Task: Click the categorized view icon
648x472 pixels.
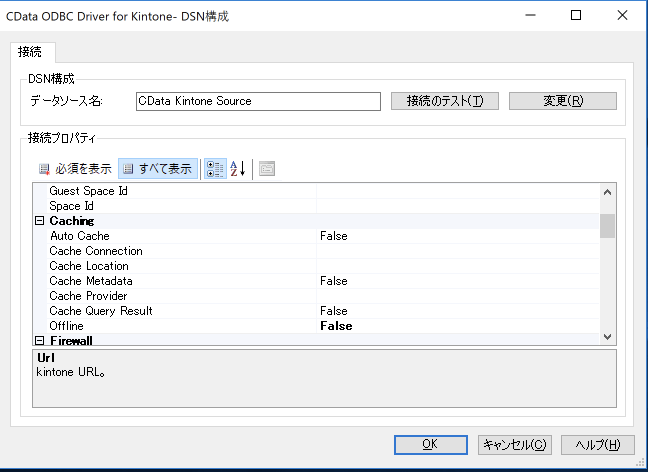Action: 215,169
